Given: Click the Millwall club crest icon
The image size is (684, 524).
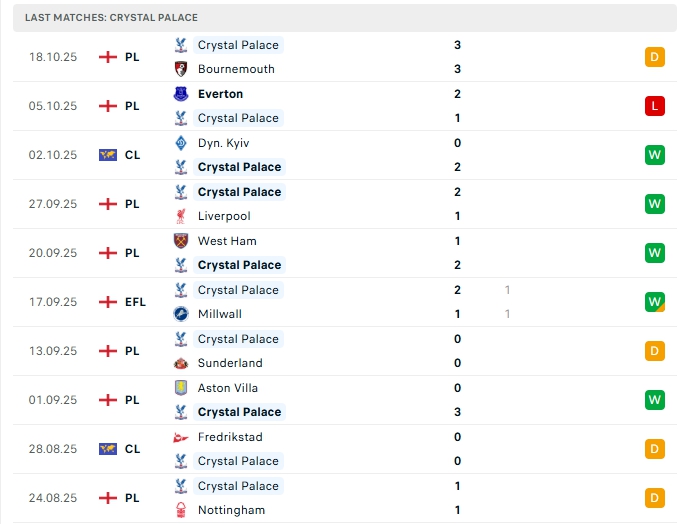Looking at the screenshot, I should tap(181, 314).
